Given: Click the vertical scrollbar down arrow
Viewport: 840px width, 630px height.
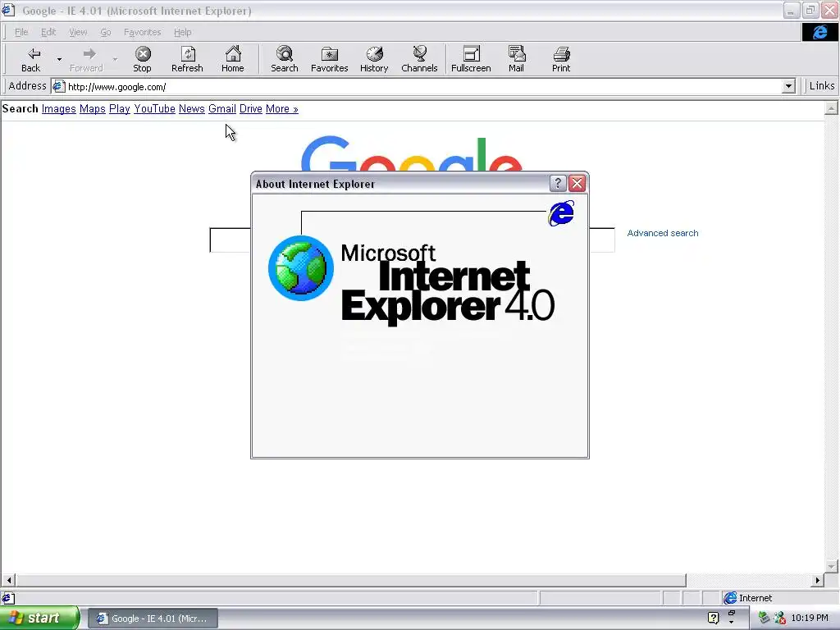Looking at the screenshot, I should click(x=831, y=566).
